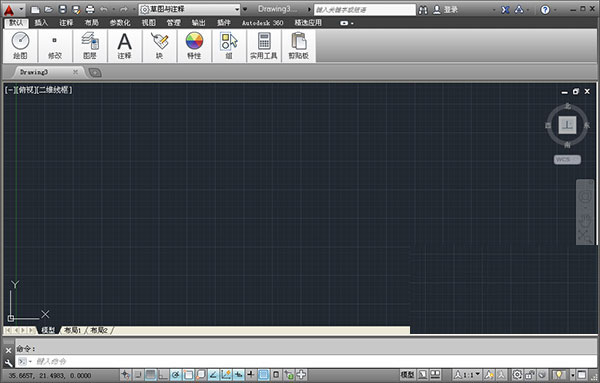
Task: Click the keyword search input field
Action: (365, 10)
